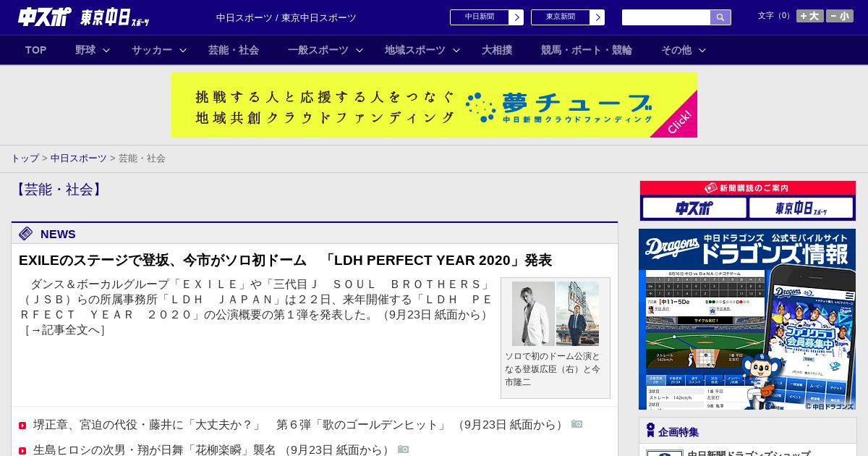Click 企画特集 ribbon icon

(x=650, y=431)
